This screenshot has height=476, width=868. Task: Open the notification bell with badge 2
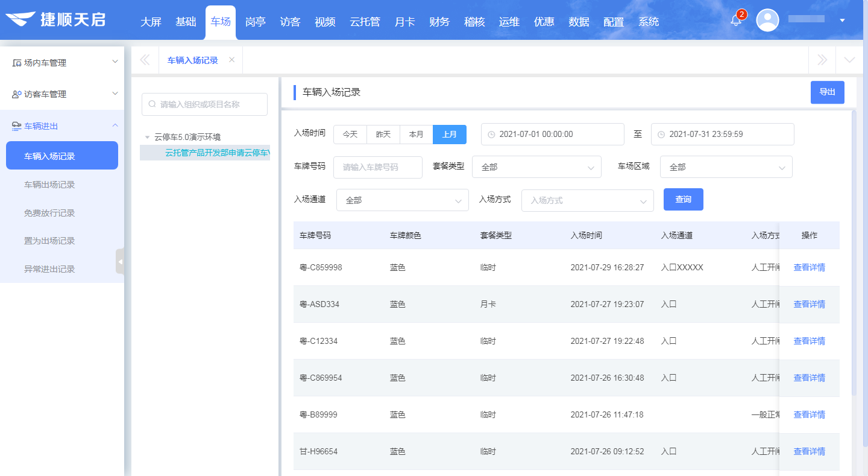click(x=735, y=20)
